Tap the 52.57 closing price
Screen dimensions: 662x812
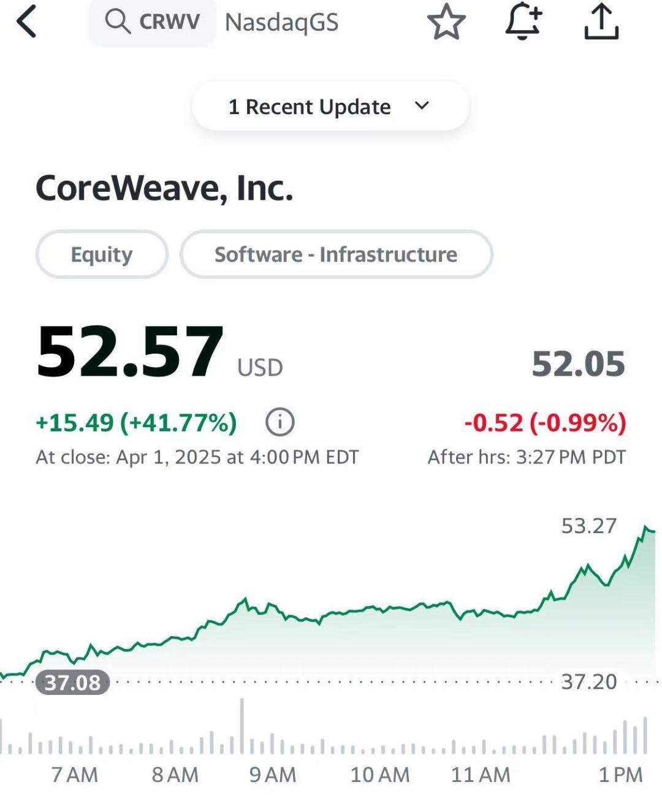(x=130, y=352)
